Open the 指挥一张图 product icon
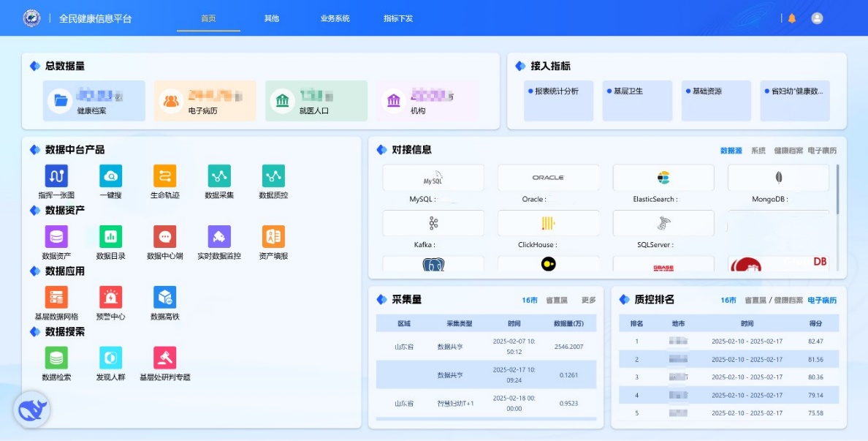Image resolution: width=868 pixels, height=441 pixels. (x=56, y=176)
